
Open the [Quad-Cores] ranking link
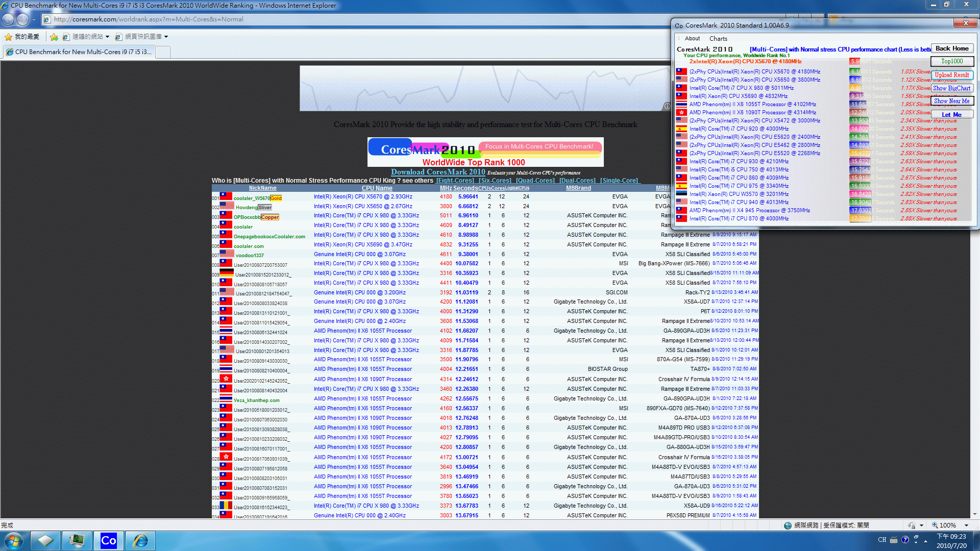[x=535, y=181]
